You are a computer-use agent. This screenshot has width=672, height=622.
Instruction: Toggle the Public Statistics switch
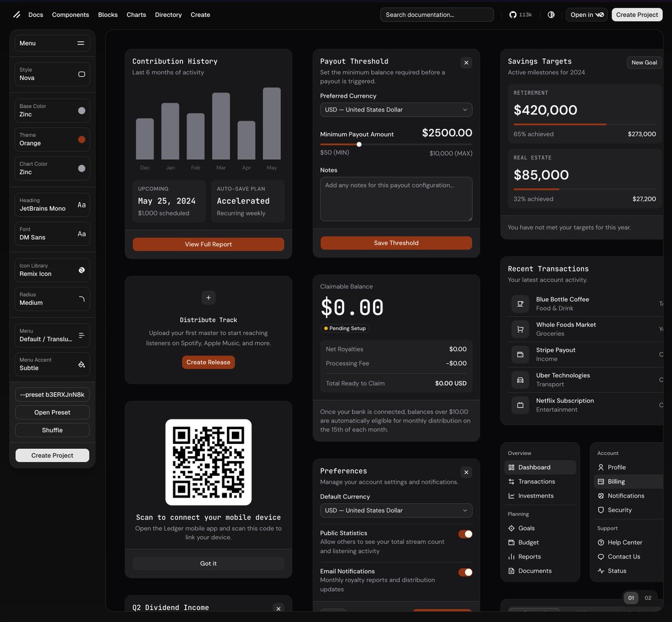pyautogui.click(x=465, y=534)
